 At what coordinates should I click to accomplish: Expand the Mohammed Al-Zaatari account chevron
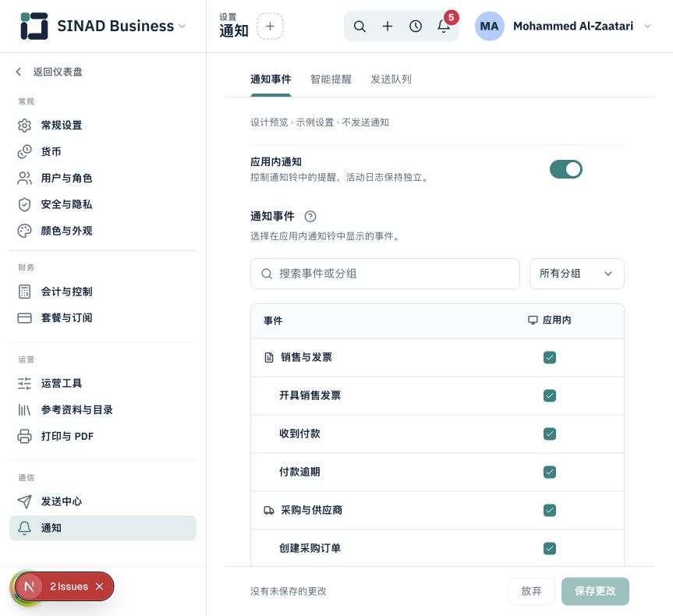648,27
